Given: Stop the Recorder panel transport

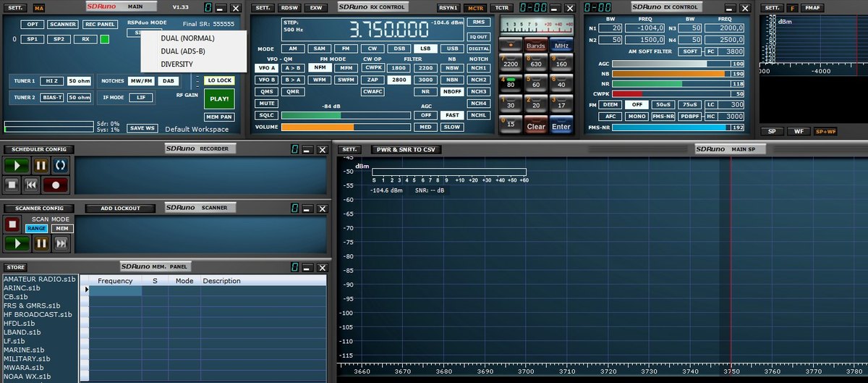Looking at the screenshot, I should coord(11,185).
